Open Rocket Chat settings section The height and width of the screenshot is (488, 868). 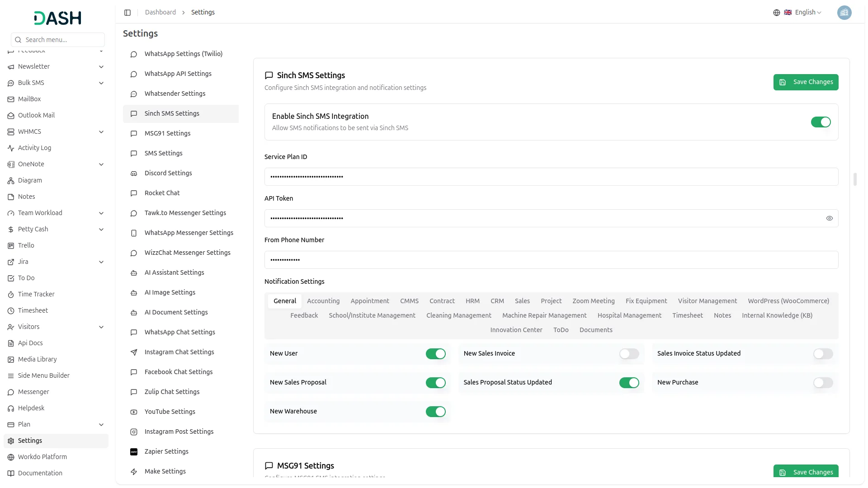click(181, 193)
